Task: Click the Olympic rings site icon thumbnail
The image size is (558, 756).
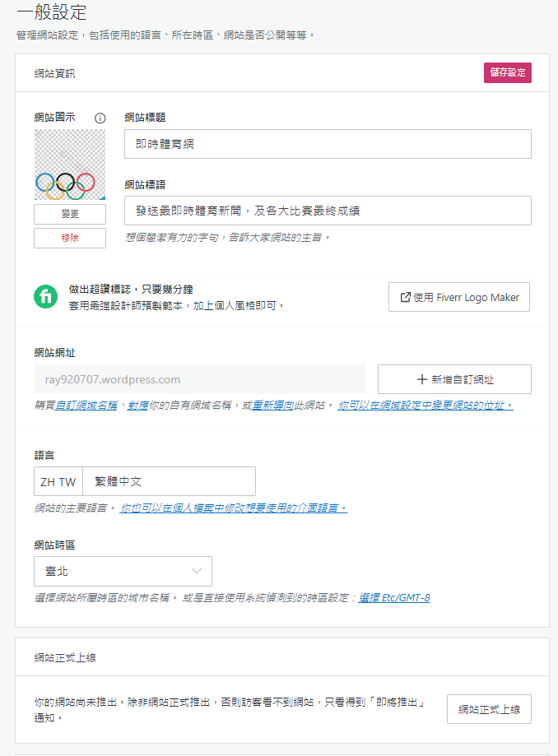Action: (x=70, y=165)
